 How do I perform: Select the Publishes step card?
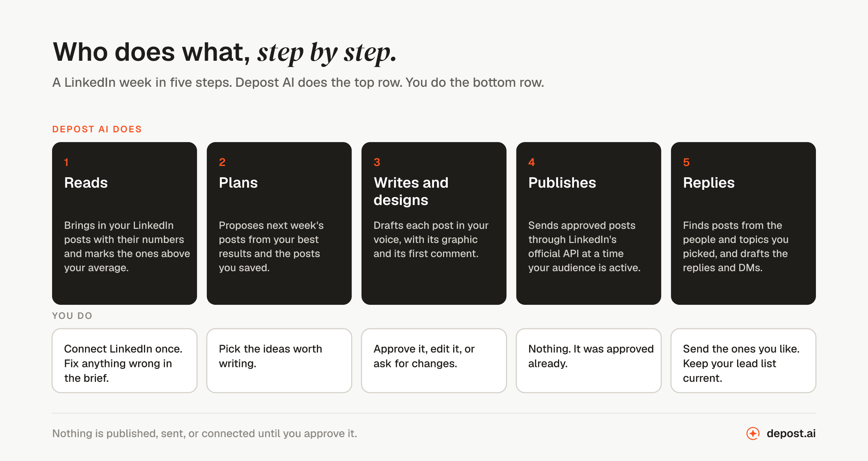(589, 223)
